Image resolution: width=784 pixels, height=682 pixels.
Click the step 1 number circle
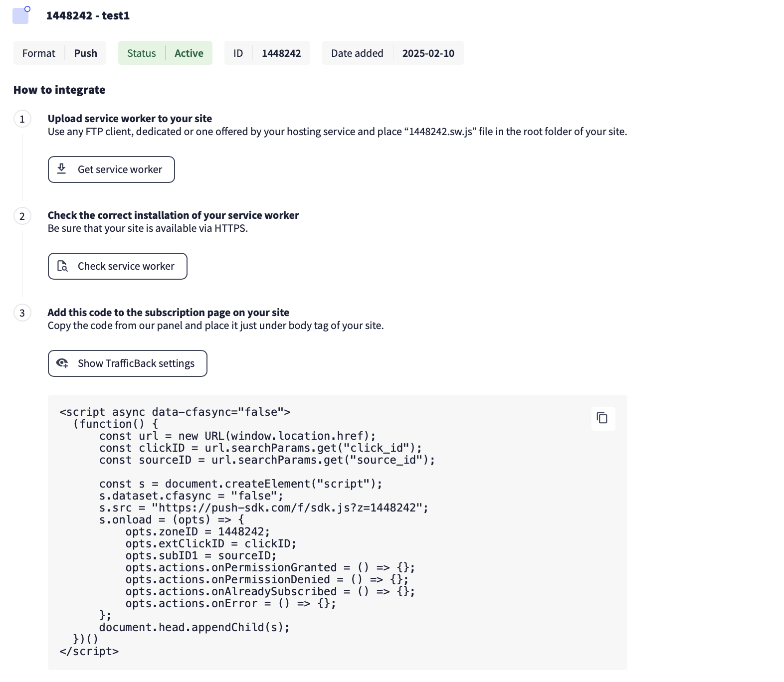[x=22, y=119]
